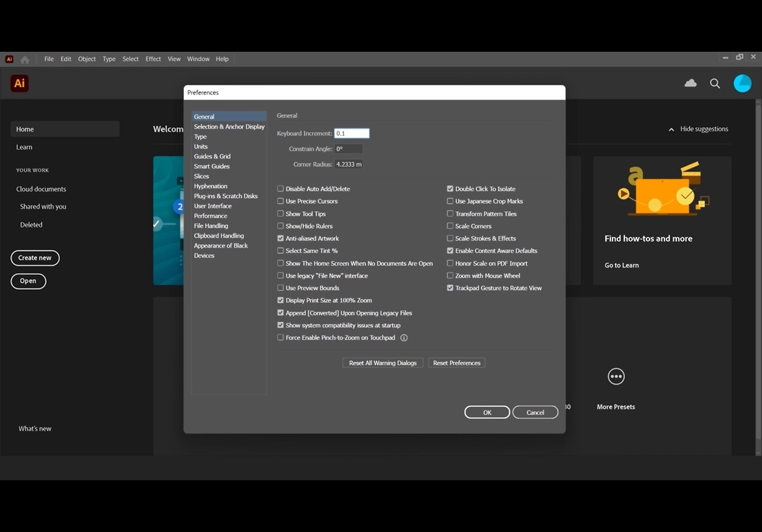Collapse suggestions with Hide suggestions chevron

coord(672,129)
